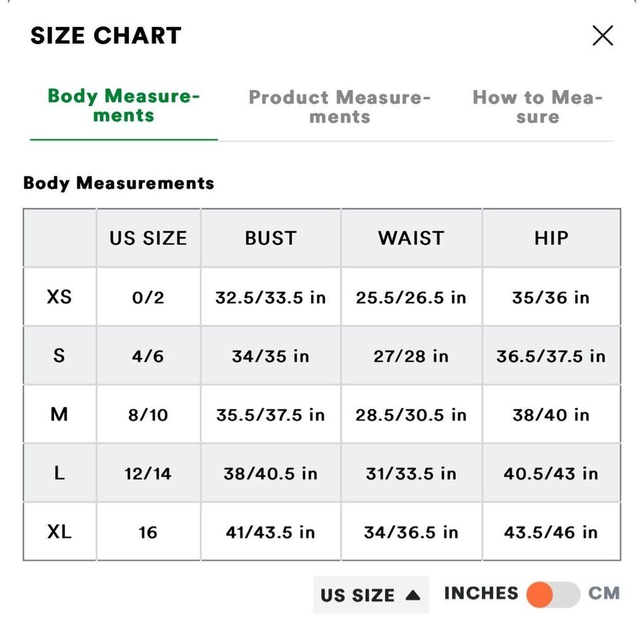Viewport: 644px width, 644px height.
Task: Click the BUST column header
Action: 270,238
